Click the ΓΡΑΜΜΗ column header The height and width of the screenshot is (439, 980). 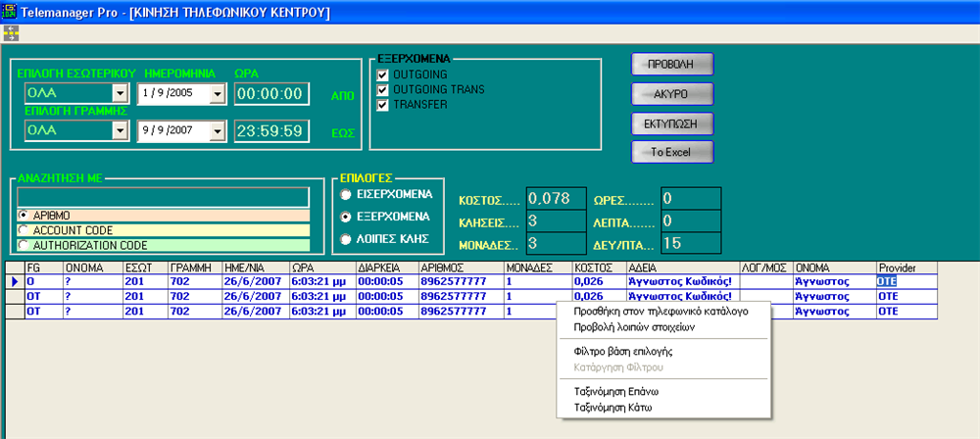195,268
